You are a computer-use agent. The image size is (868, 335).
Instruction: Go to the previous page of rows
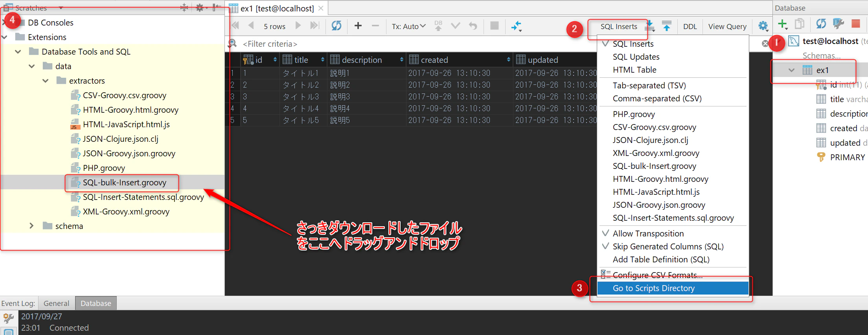tap(251, 26)
